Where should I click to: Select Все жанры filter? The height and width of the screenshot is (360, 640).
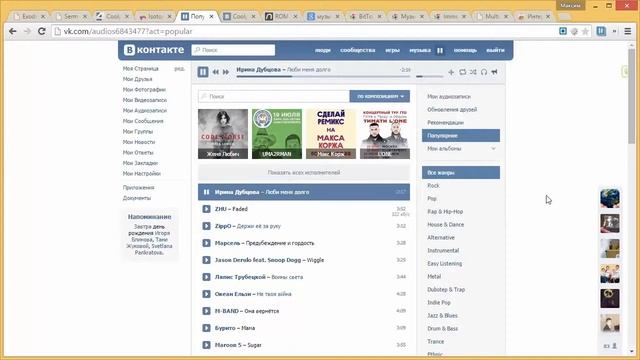point(461,173)
